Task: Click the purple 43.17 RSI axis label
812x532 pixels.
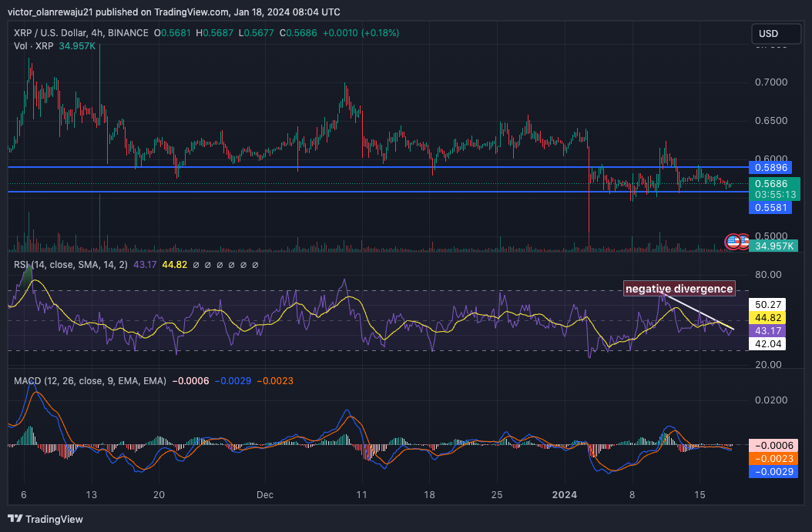Action: click(x=767, y=331)
